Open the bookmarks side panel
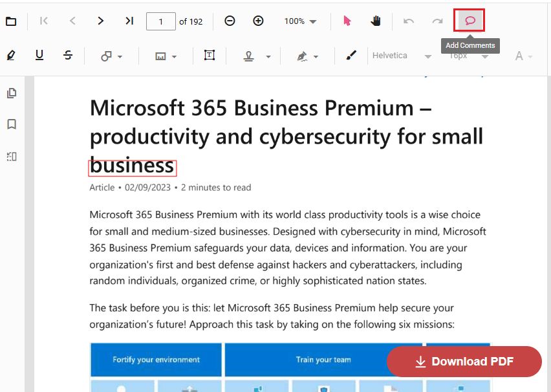 [x=11, y=124]
